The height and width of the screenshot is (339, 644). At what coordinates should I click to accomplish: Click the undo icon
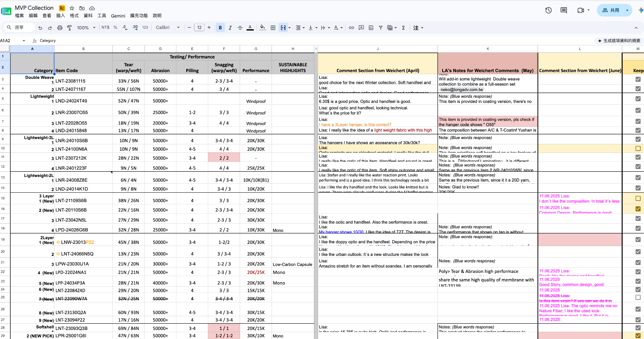coord(40,28)
